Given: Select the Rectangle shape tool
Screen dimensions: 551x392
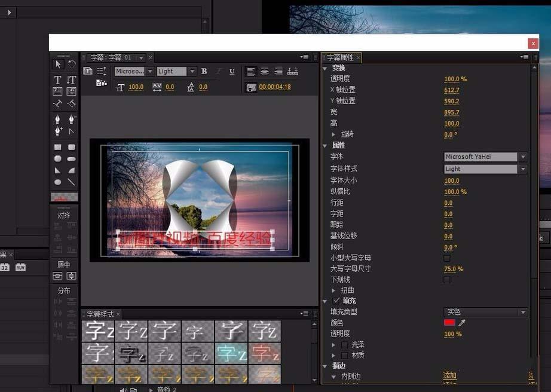Looking at the screenshot, I should (57, 146).
